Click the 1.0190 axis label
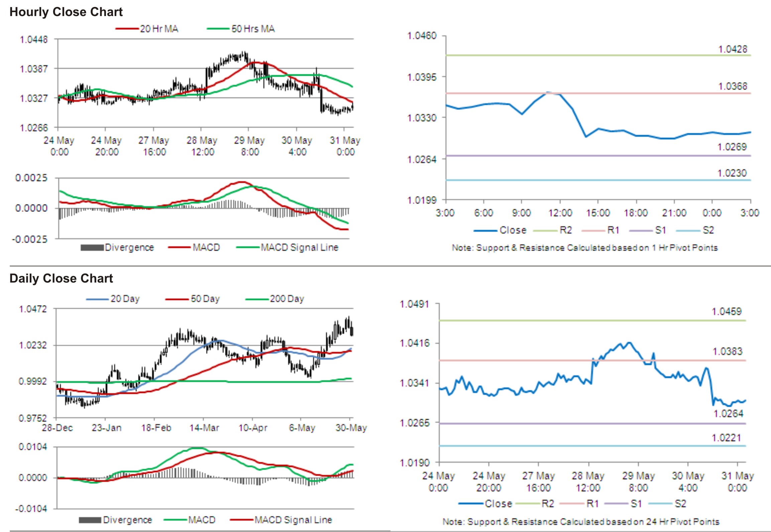 coord(414,463)
